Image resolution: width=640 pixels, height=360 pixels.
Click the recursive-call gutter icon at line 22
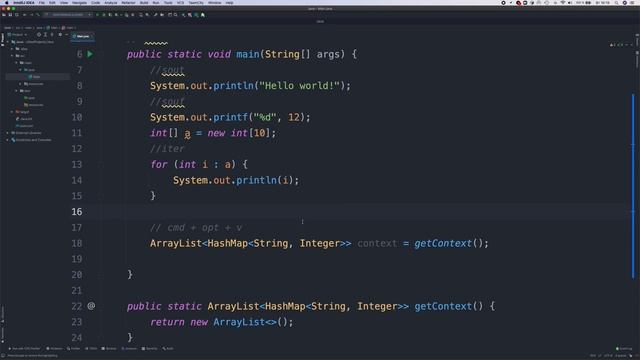(x=91, y=306)
